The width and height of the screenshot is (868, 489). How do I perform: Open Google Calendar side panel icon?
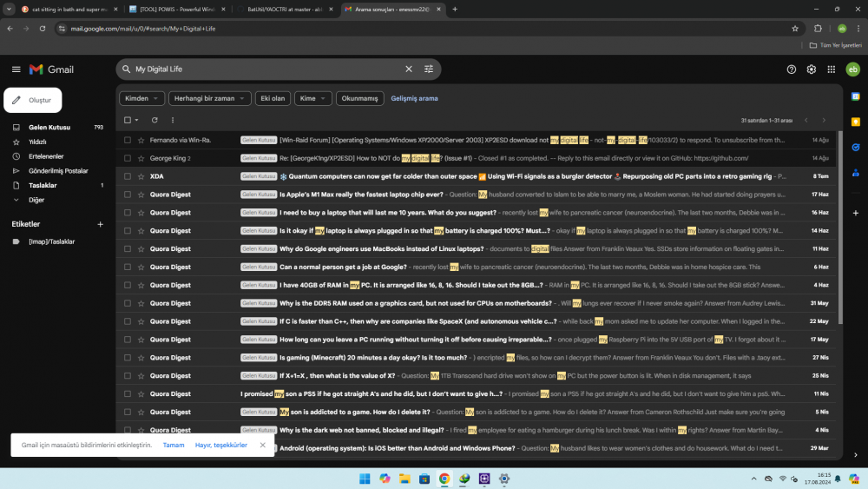point(855,96)
